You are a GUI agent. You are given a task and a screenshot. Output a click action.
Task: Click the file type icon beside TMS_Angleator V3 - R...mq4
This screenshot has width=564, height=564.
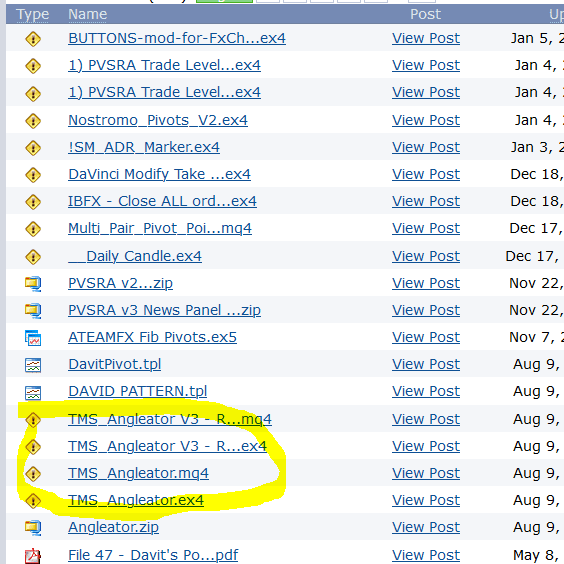(x=33, y=420)
